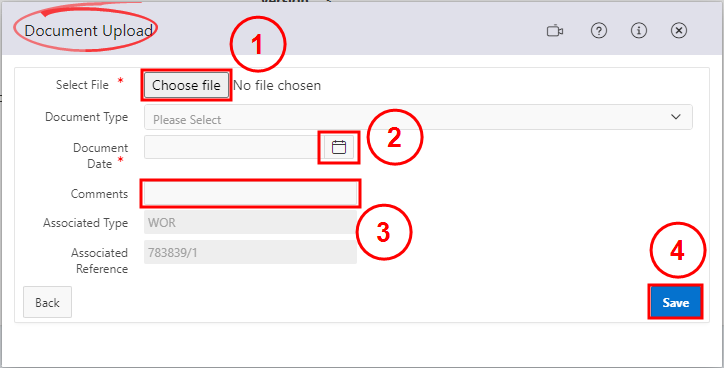Click the No file chosen text
This screenshot has width=724, height=368.
(x=277, y=85)
